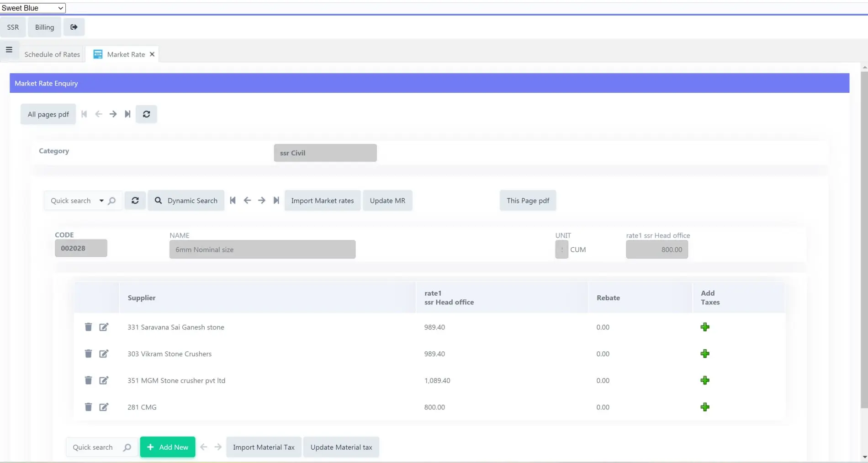Delete the Saravana Sai Ganesh stone row
This screenshot has width=868, height=463.
pyautogui.click(x=88, y=327)
